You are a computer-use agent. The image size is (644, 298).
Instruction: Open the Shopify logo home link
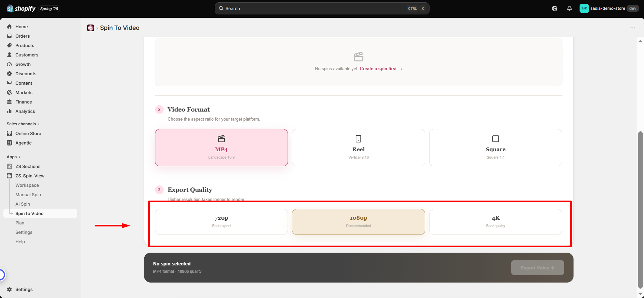point(21,8)
